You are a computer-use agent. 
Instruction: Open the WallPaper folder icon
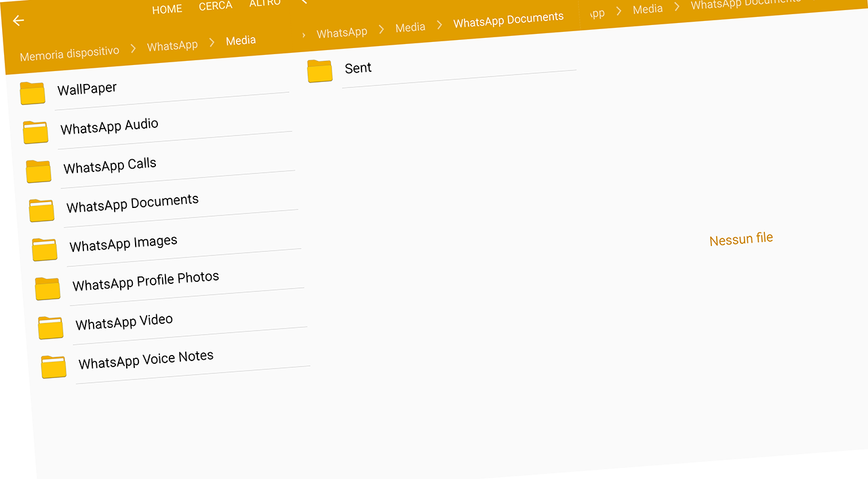point(33,93)
